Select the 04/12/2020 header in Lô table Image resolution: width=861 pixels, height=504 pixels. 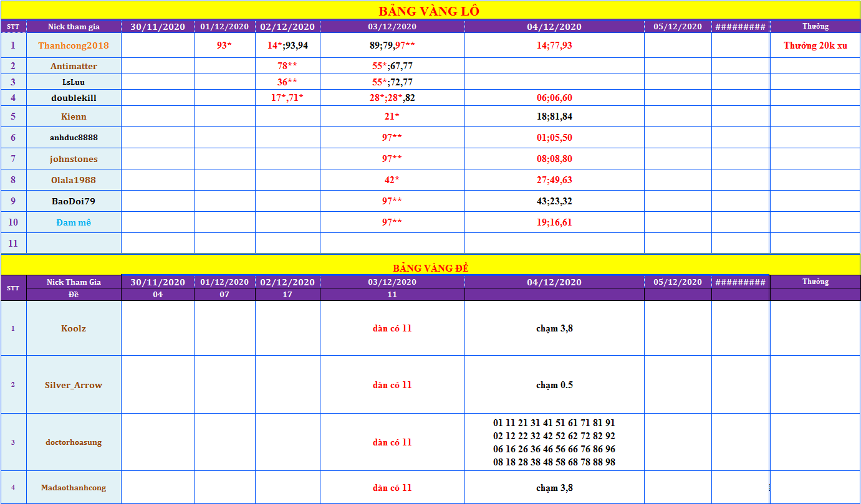(554, 27)
